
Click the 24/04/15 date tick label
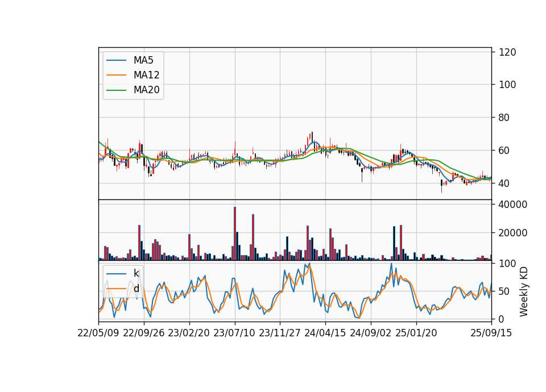click(x=325, y=333)
